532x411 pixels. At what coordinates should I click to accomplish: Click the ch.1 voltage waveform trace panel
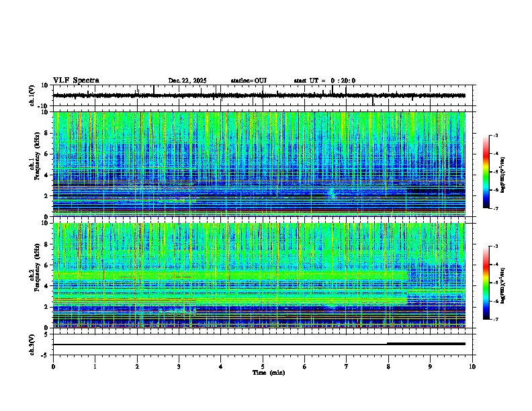point(263,95)
